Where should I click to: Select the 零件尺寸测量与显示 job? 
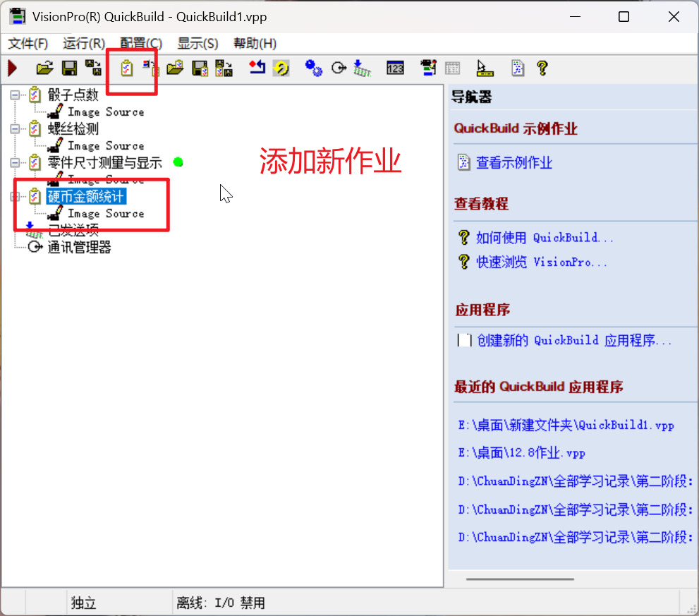[105, 163]
